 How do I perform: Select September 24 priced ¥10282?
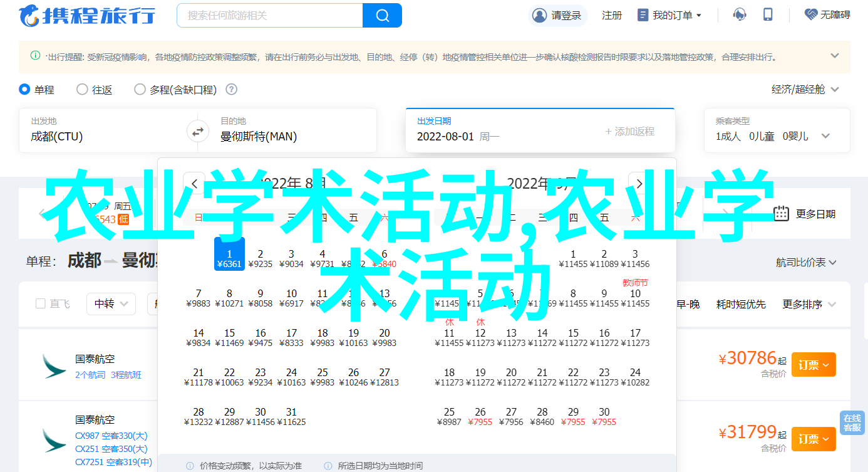[635, 377]
